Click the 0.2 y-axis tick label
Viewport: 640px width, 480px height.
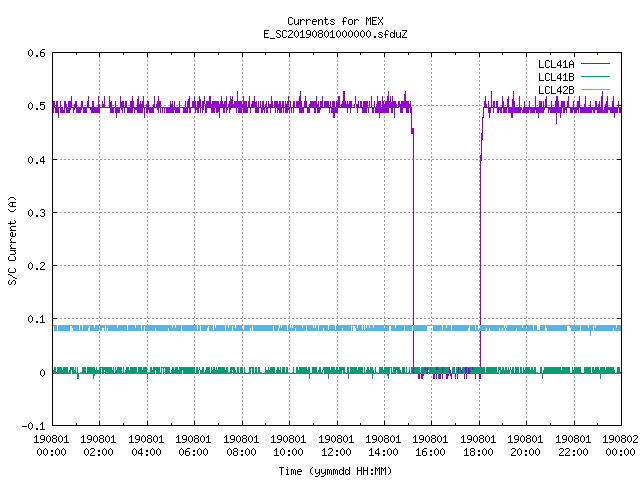(36, 266)
